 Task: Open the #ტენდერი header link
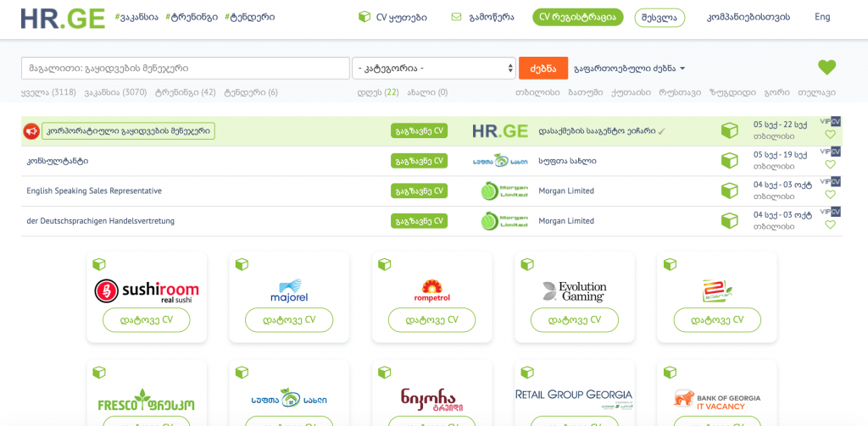(250, 17)
